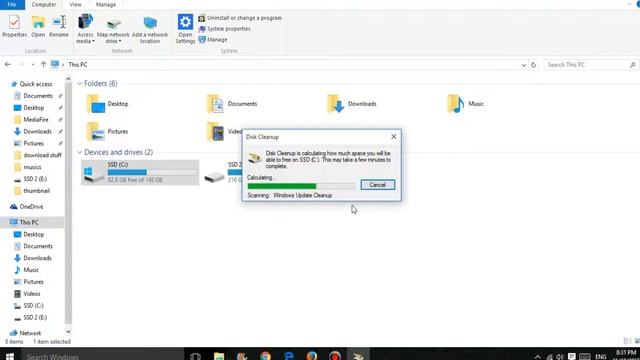Select the Downloads folder icon

click(x=336, y=104)
